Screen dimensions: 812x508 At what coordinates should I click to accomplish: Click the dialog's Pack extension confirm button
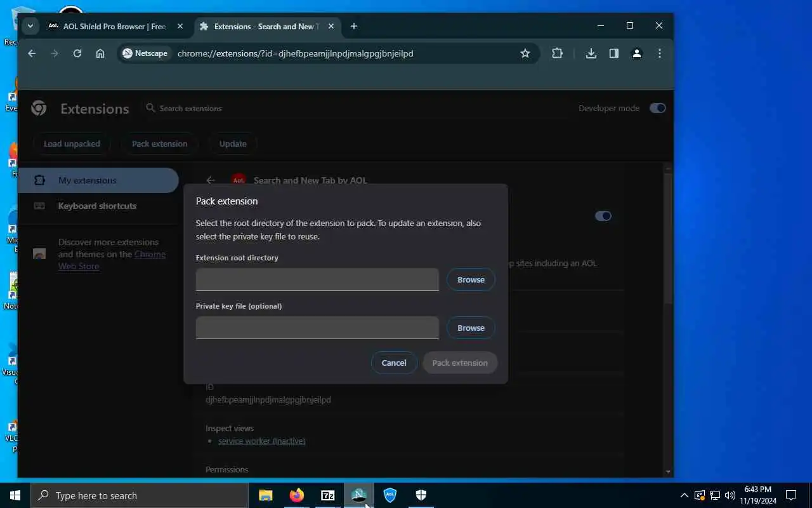[x=460, y=363]
